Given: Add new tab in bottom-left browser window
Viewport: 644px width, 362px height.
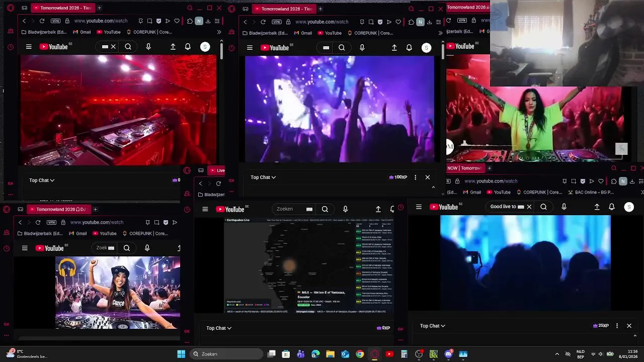Looking at the screenshot, I should coord(95,209).
